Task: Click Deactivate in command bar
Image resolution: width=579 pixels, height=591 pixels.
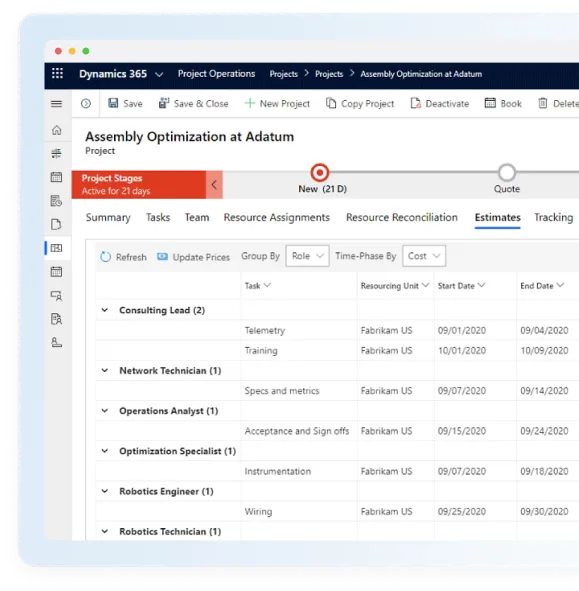Action: pos(440,103)
